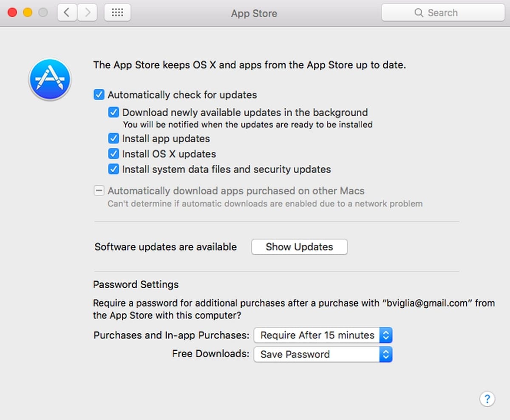Screen dimensions: 510x420
Task: Click 'You will be notified' note text
Action: pos(247,125)
